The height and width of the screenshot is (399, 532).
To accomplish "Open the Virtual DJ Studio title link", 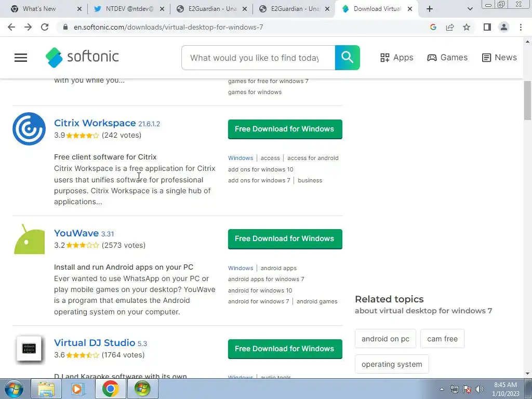I will coord(95,343).
